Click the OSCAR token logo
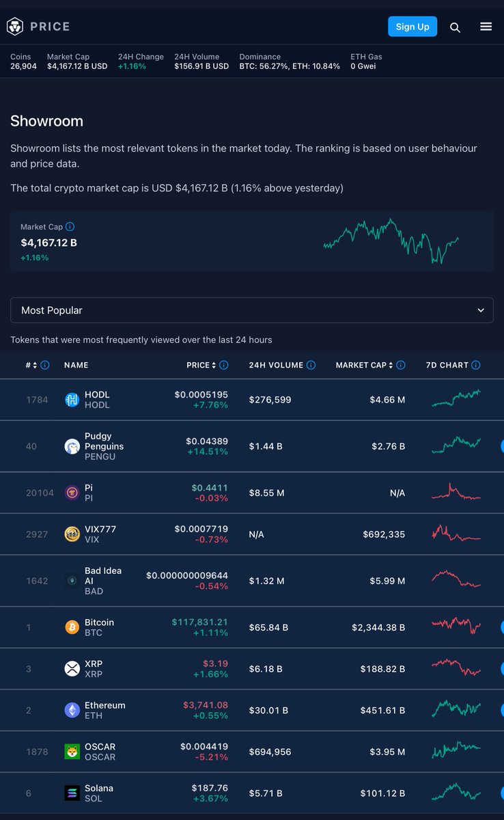This screenshot has width=504, height=820. click(x=72, y=752)
